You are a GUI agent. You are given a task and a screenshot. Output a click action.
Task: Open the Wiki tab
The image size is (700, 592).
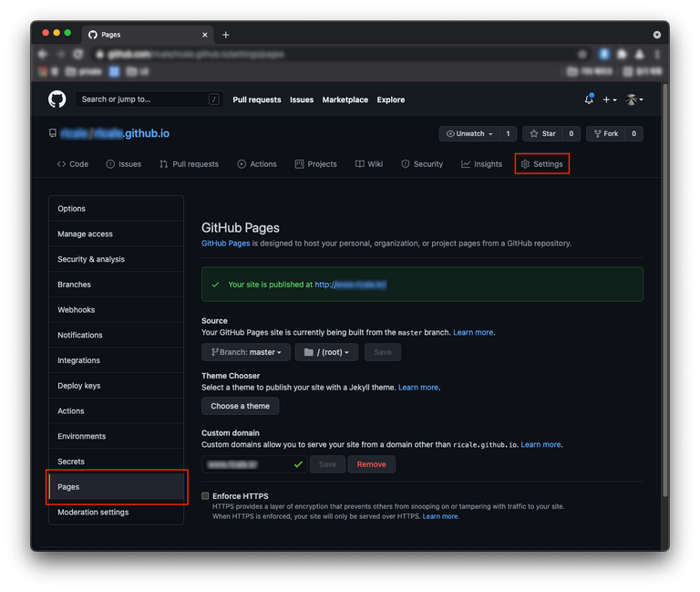pos(369,164)
